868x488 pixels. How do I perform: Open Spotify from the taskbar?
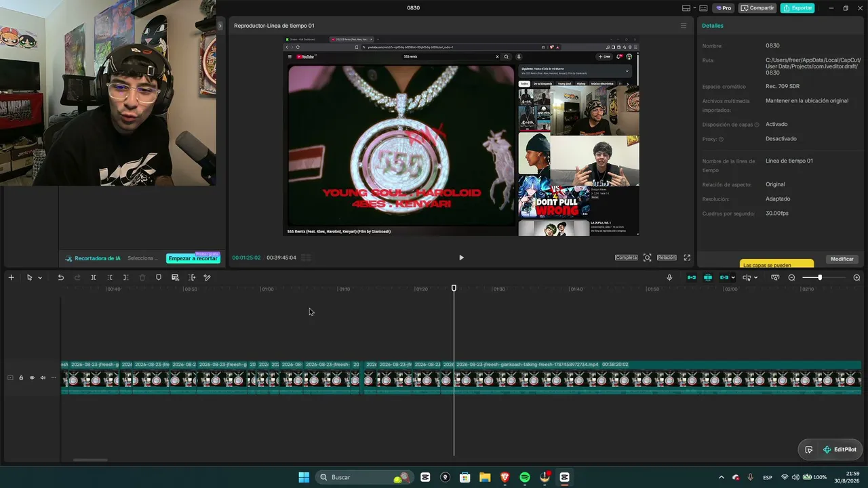[x=525, y=477]
